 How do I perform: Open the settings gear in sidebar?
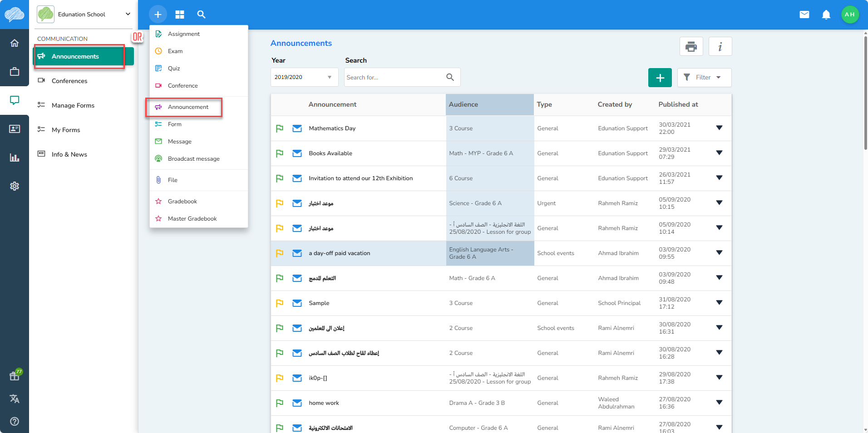[x=15, y=186]
